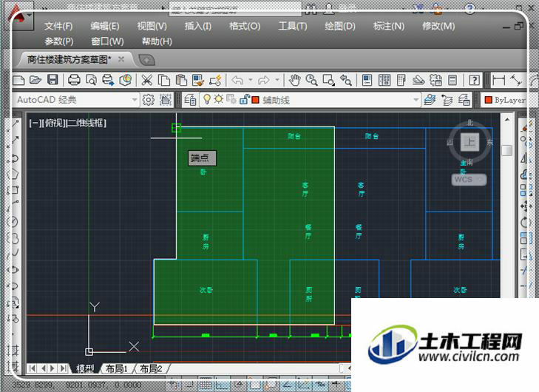Screen dimensions: 539x392
Task: Open the Tool Palettes icon
Action: tap(401, 81)
